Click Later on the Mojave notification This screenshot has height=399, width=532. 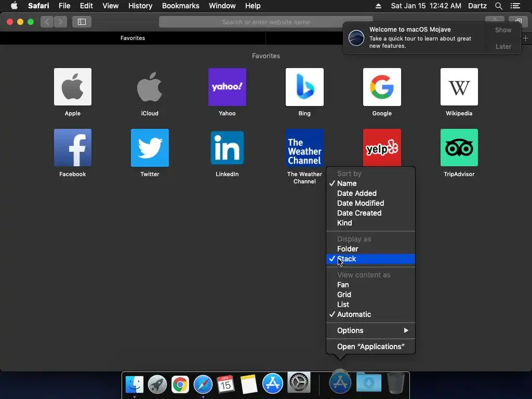pyautogui.click(x=503, y=46)
